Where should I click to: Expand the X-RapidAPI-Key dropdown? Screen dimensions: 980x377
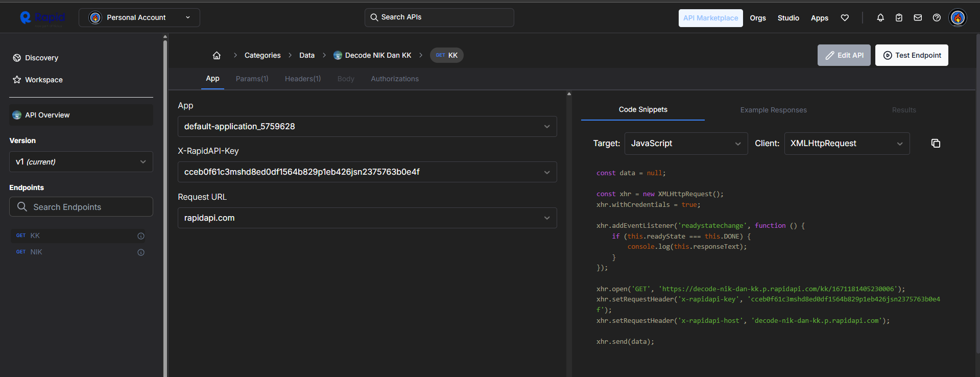click(367, 172)
